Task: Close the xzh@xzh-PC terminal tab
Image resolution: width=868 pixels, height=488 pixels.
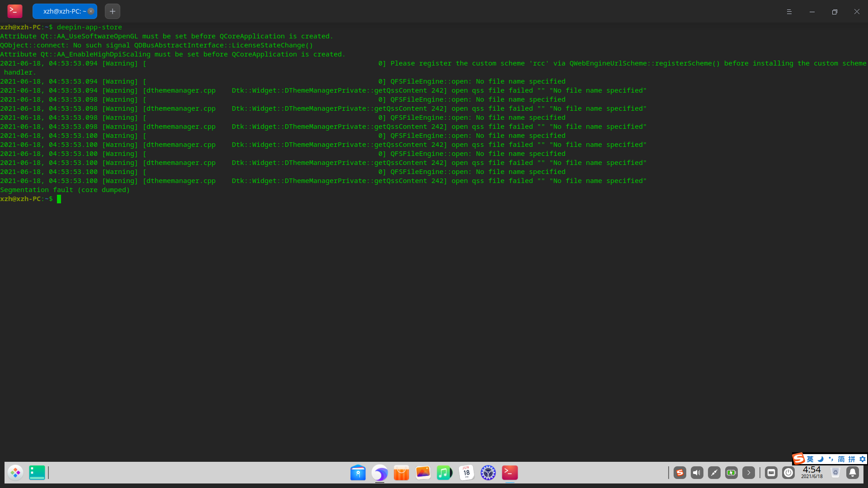Action: [x=91, y=11]
